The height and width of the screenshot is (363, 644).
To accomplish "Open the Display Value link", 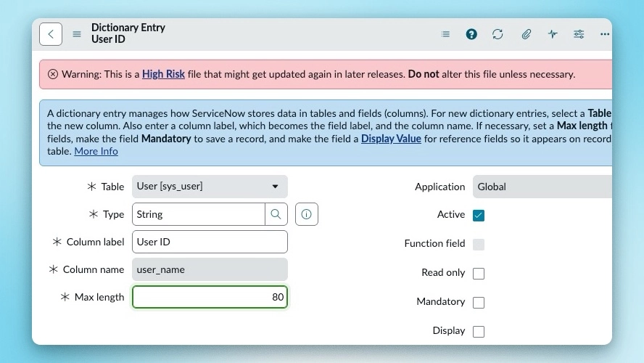I will coord(391,139).
